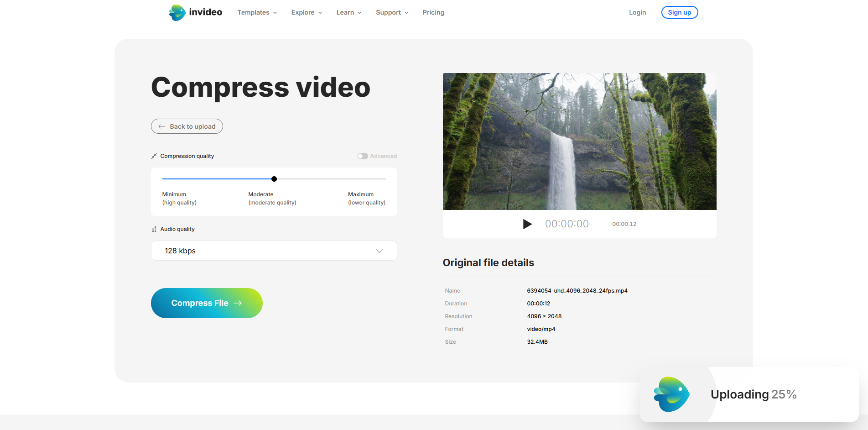868x430 pixels.
Task: Click the audio quality bars icon
Action: click(154, 229)
